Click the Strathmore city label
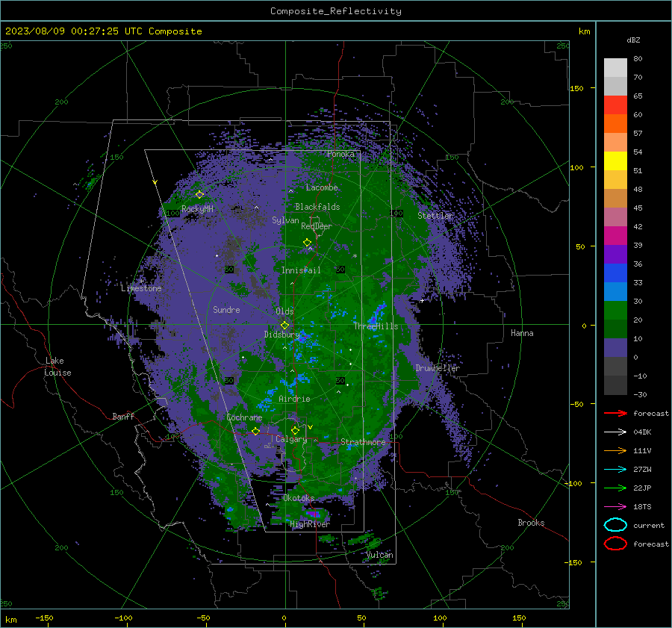The height and width of the screenshot is (628, 672). click(363, 442)
